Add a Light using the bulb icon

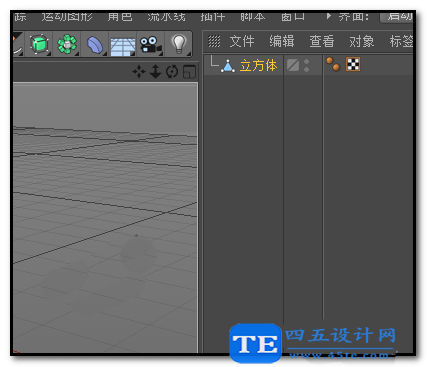pyautogui.click(x=179, y=44)
